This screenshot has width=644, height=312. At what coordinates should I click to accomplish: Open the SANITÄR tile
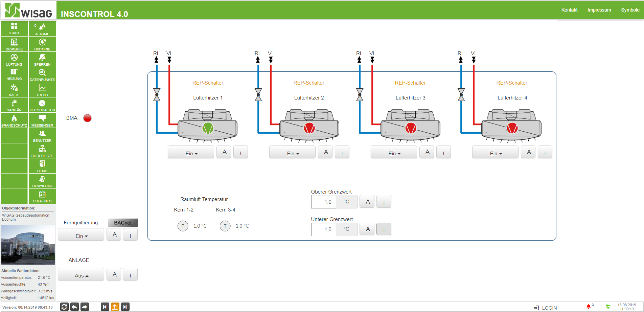click(14, 105)
